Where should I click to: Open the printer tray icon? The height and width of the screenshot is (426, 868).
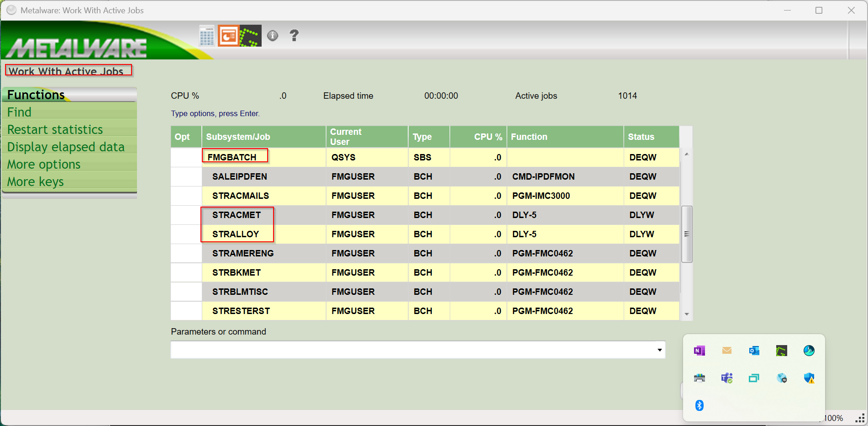click(699, 378)
